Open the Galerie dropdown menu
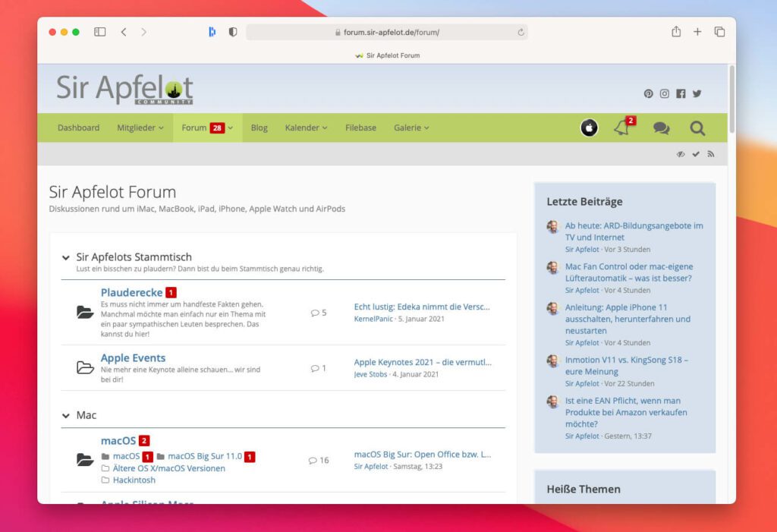This screenshot has height=532, width=777. click(x=411, y=127)
